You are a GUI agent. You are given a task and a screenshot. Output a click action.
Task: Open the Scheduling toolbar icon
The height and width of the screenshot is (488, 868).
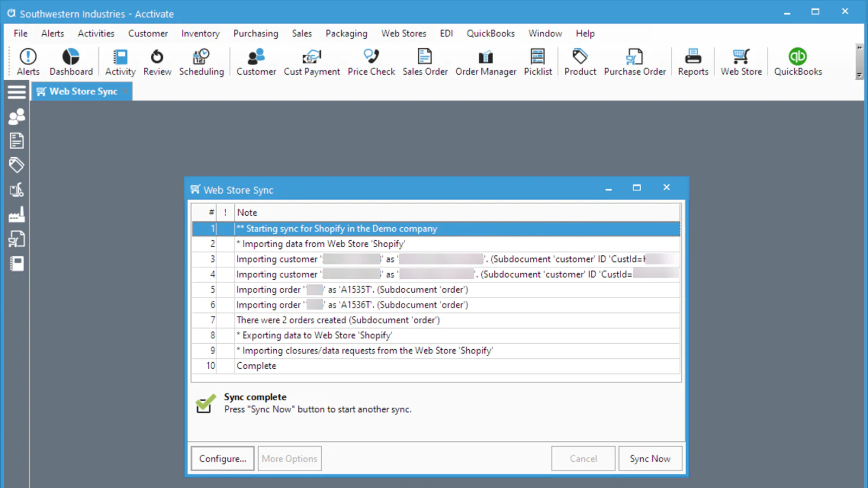[201, 62]
